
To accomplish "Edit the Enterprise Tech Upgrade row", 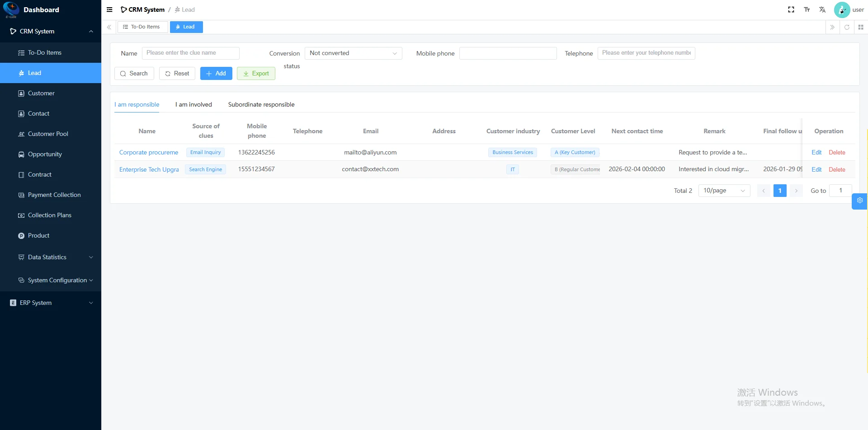I will (x=816, y=169).
